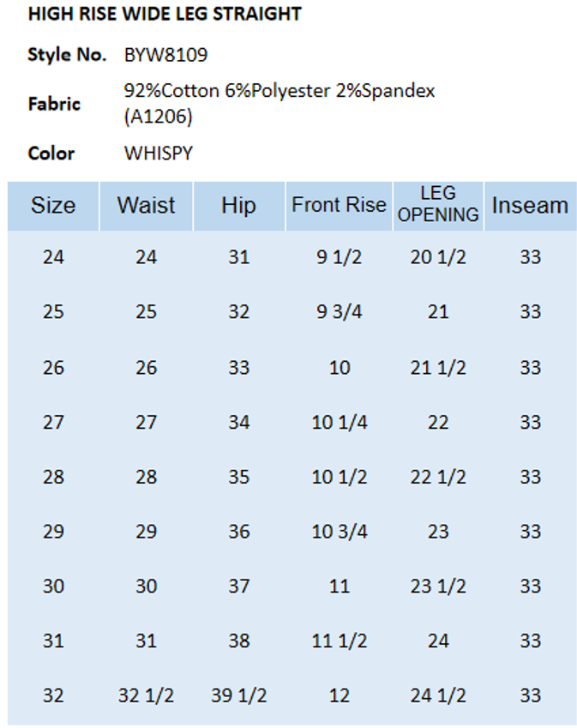Click the 32 1/2 waist cell
This screenshot has width=577, height=728.
point(146,696)
